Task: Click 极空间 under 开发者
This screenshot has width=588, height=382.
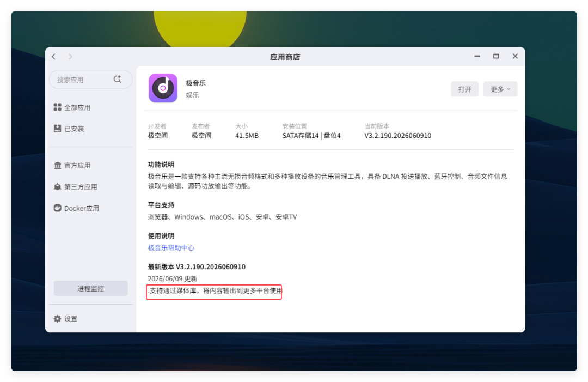Action: [x=157, y=136]
